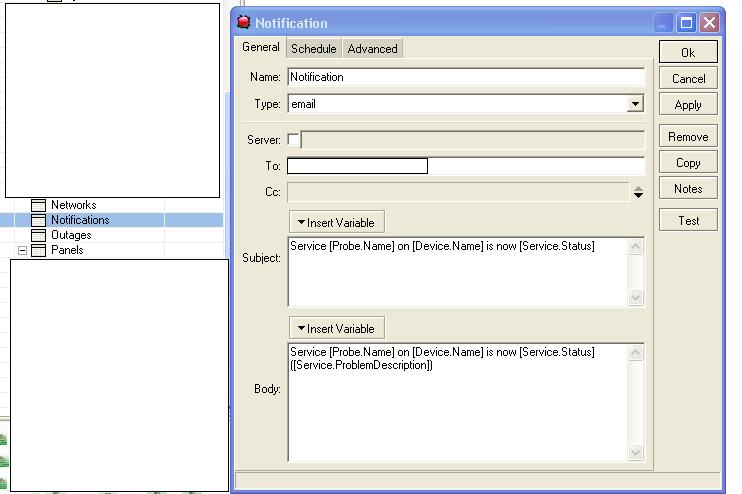Switch to the Schedule tab
The image size is (742, 494).
point(313,49)
